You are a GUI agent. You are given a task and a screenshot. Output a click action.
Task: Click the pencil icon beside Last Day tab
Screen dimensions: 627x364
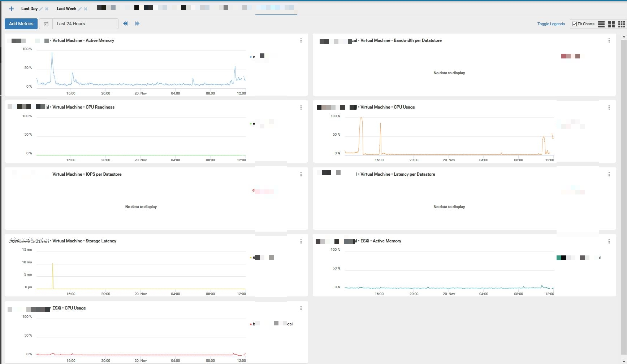point(41,9)
